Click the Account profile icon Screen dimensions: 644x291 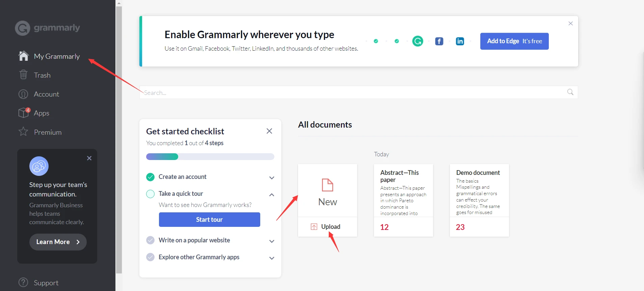click(x=23, y=94)
